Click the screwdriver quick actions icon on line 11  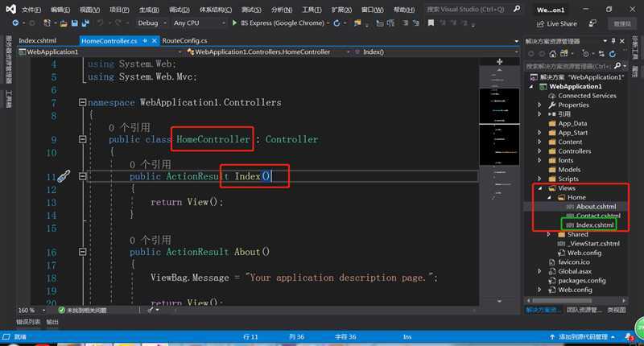(64, 176)
